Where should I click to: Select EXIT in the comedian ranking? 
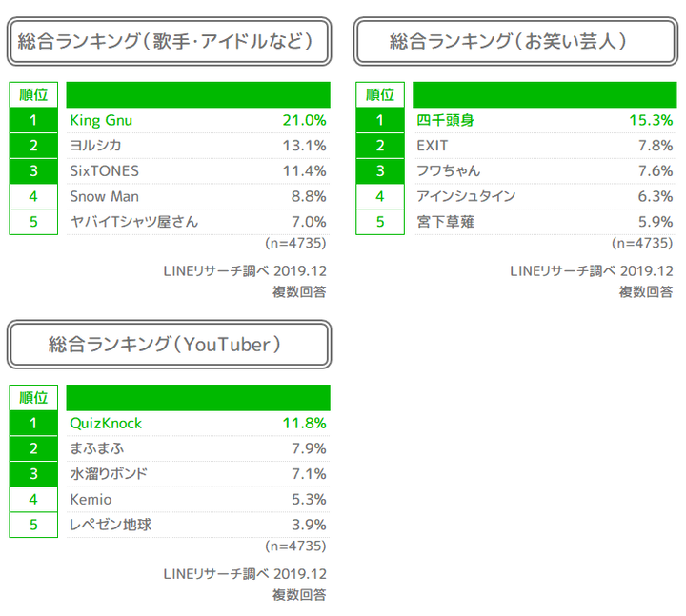click(x=432, y=146)
